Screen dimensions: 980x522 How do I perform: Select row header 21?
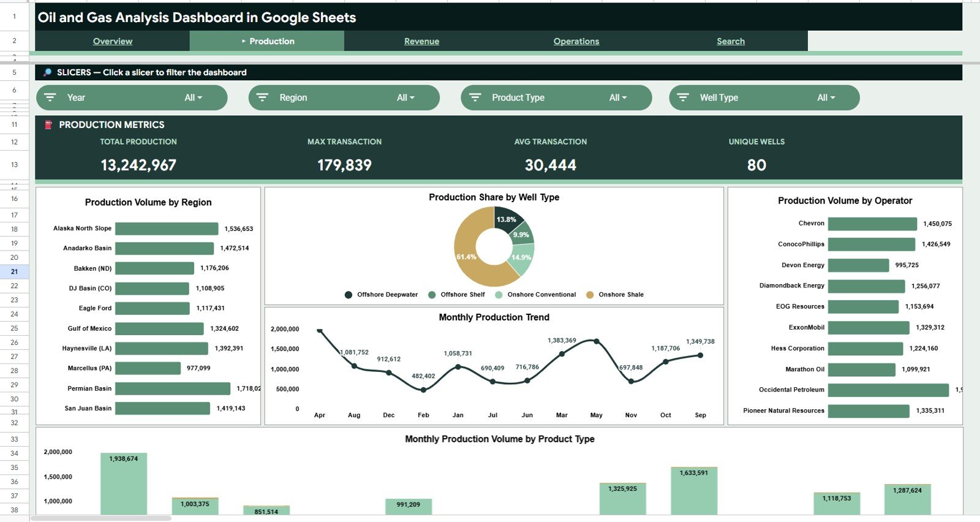coord(14,271)
